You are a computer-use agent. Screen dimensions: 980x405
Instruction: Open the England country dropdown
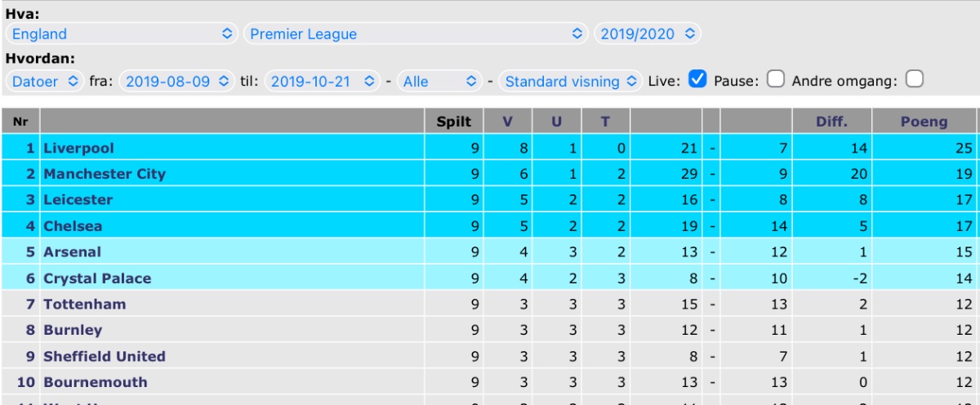coord(122,33)
